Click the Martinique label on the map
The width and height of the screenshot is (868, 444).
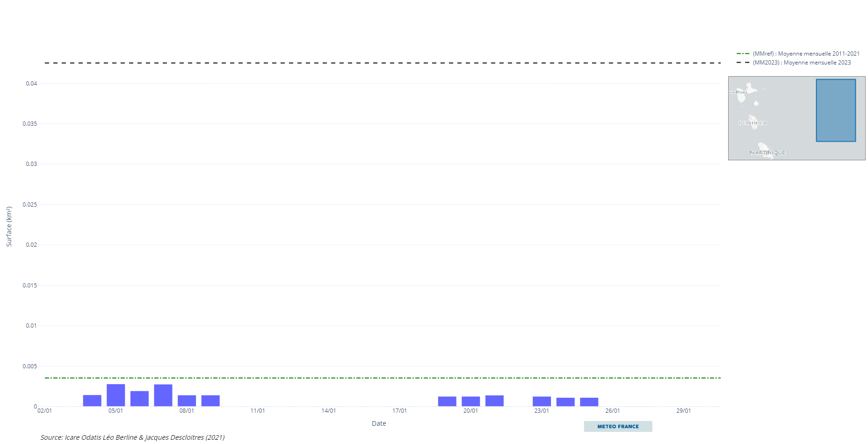click(x=767, y=153)
